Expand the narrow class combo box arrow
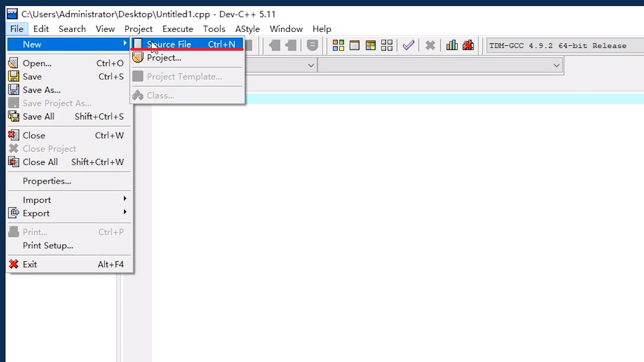 (311, 65)
